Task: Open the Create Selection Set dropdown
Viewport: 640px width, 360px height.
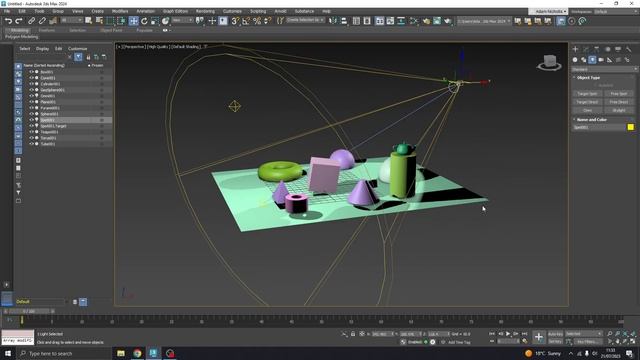Action: [x=305, y=20]
